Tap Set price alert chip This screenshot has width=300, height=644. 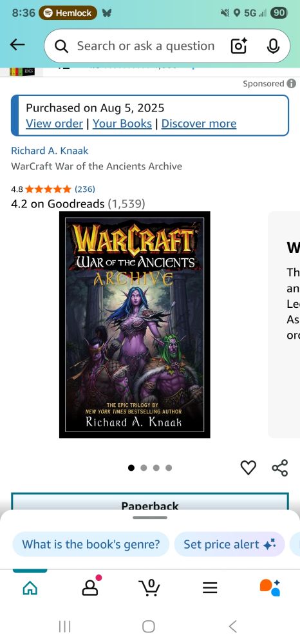[229, 544]
